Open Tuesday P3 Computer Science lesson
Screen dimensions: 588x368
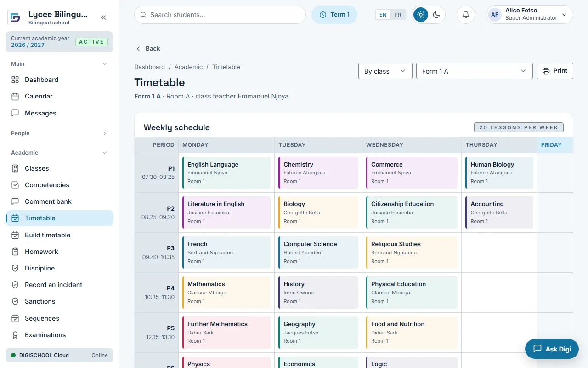pos(318,253)
